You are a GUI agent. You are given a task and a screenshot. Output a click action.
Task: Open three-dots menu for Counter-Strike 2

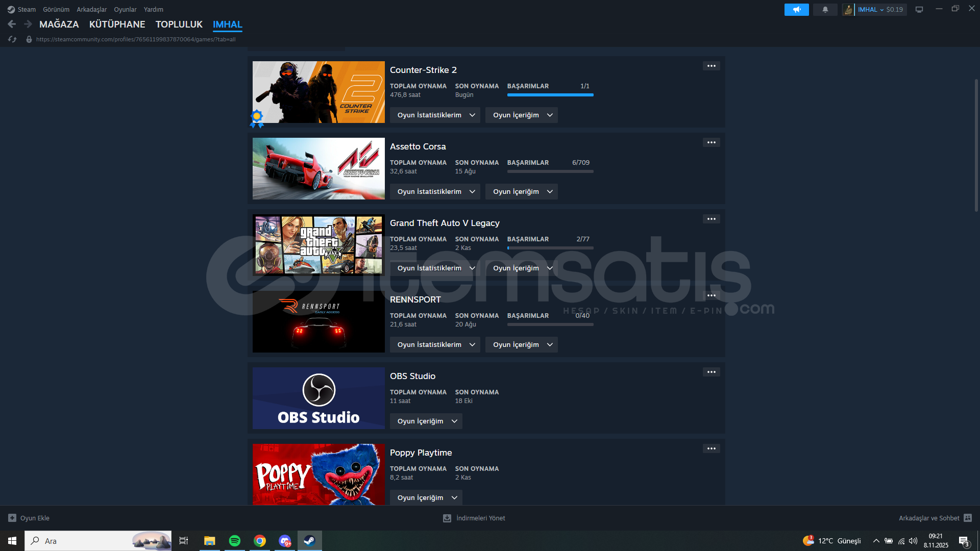pyautogui.click(x=711, y=66)
